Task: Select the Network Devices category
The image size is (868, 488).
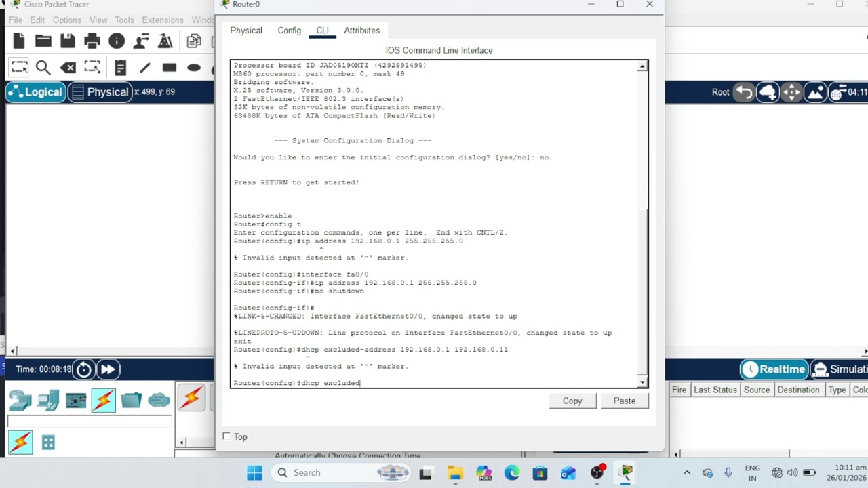Action: click(x=20, y=401)
